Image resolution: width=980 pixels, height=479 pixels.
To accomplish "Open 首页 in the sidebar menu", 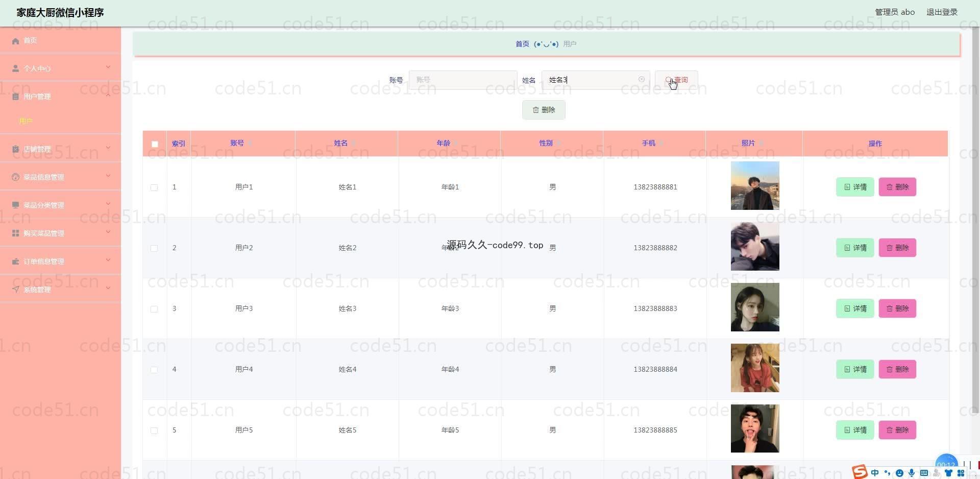I will [60, 40].
